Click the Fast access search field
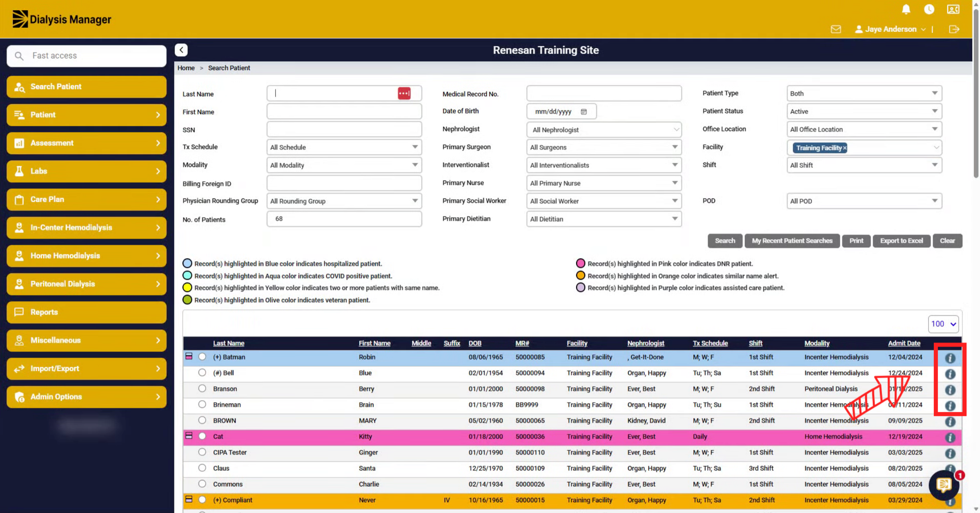Image resolution: width=980 pixels, height=513 pixels. point(87,56)
